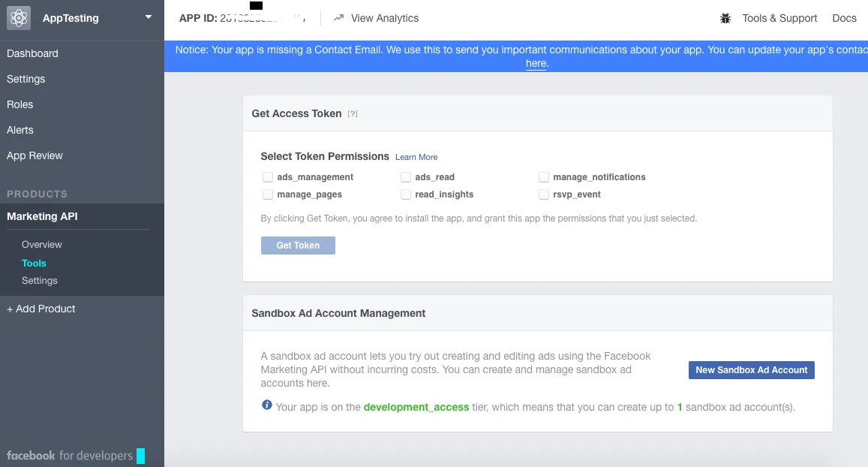Go to Settings in the main sidebar
The height and width of the screenshot is (467, 868).
pyautogui.click(x=26, y=79)
